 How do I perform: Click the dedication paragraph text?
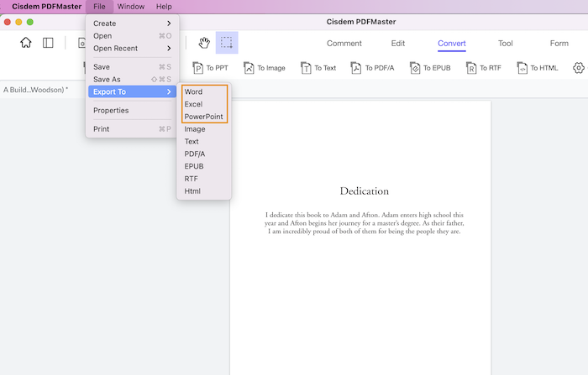point(364,223)
